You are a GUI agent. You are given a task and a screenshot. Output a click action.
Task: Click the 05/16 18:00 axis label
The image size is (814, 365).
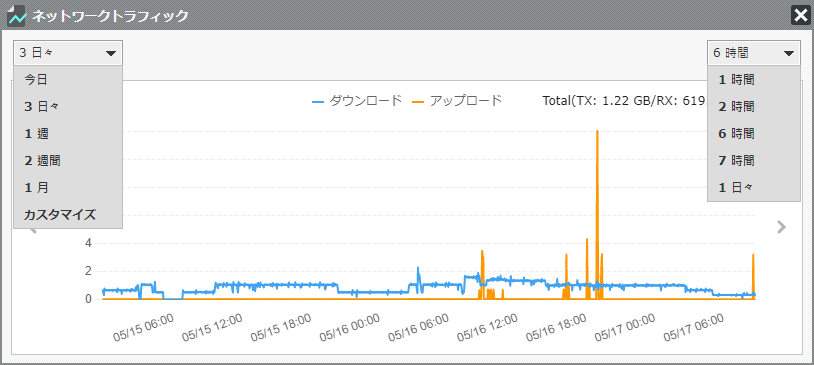[x=556, y=328]
